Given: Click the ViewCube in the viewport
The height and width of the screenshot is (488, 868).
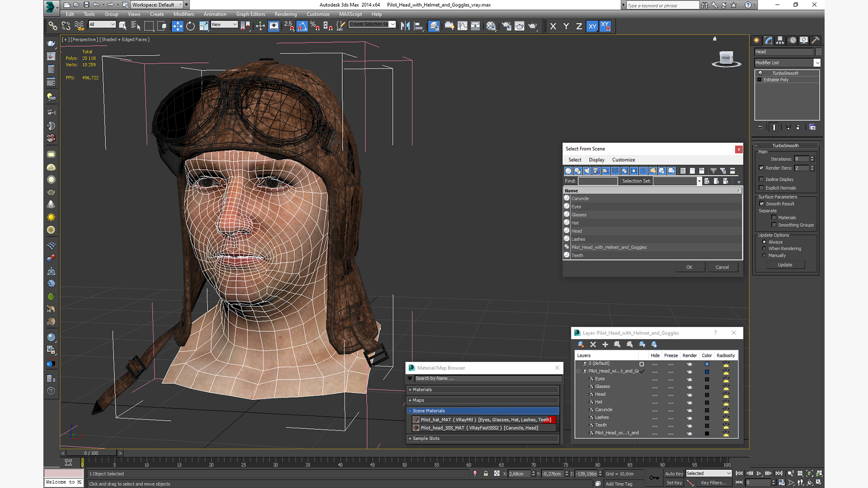Looking at the screenshot, I should pos(726,59).
